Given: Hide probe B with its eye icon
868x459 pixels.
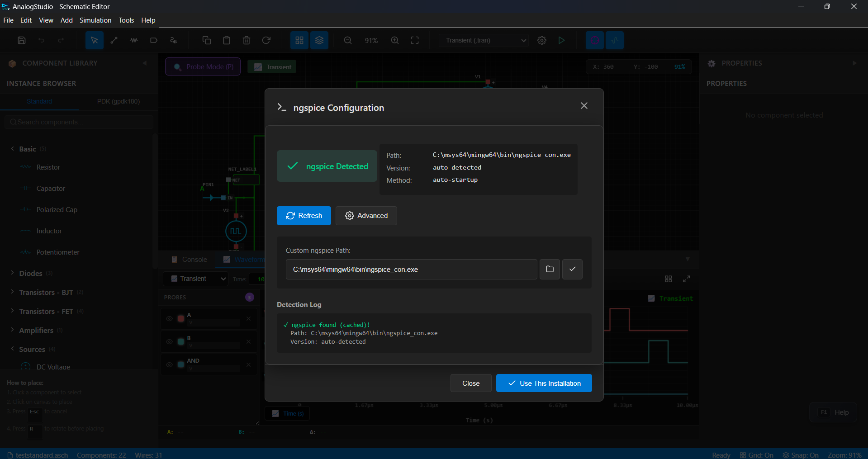Looking at the screenshot, I should coord(169,341).
